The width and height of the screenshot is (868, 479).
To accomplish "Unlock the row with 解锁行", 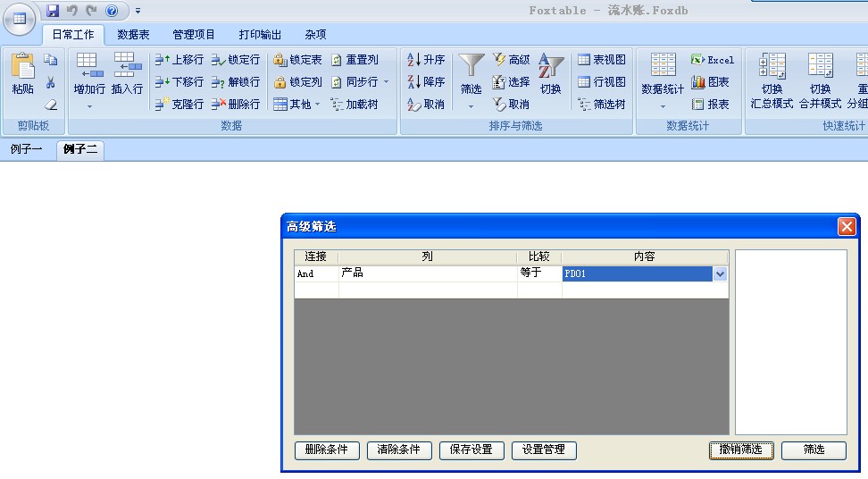I will click(236, 82).
